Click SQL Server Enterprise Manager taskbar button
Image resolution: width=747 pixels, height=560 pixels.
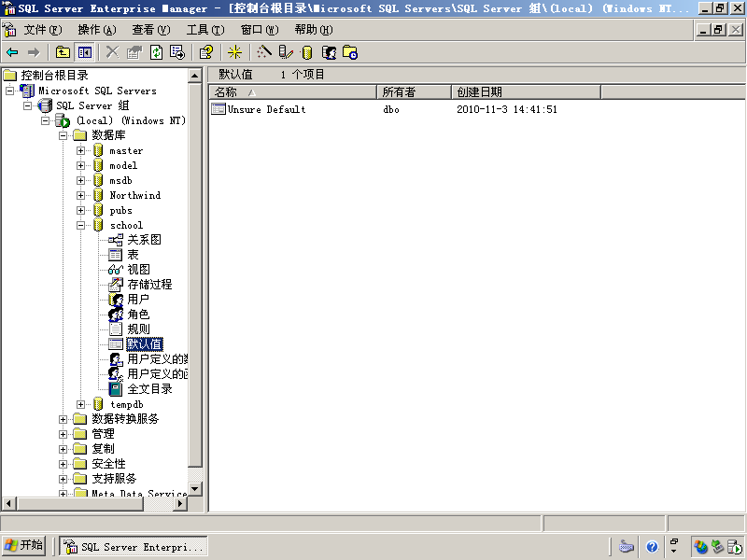click(x=134, y=547)
